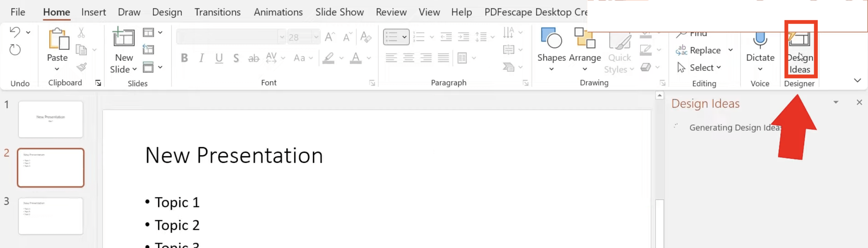This screenshot has width=868, height=248.
Task: Click the Format Painter brush icon
Action: pos(81,67)
